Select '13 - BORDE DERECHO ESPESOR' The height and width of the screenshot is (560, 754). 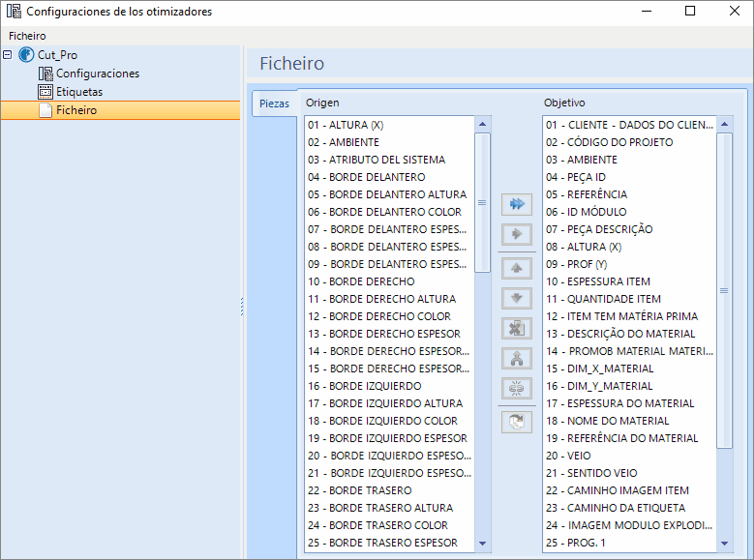389,334
